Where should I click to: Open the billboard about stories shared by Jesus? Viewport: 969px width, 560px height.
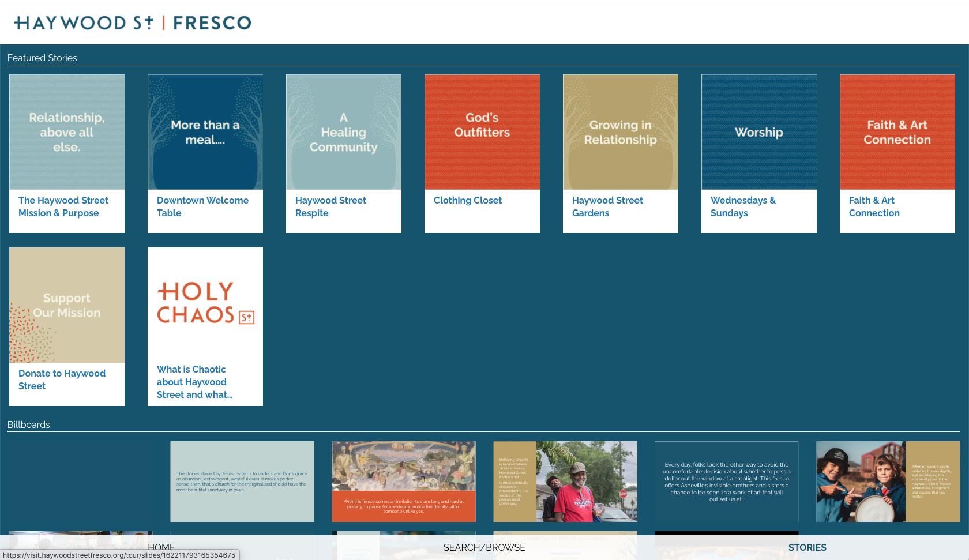(x=242, y=482)
